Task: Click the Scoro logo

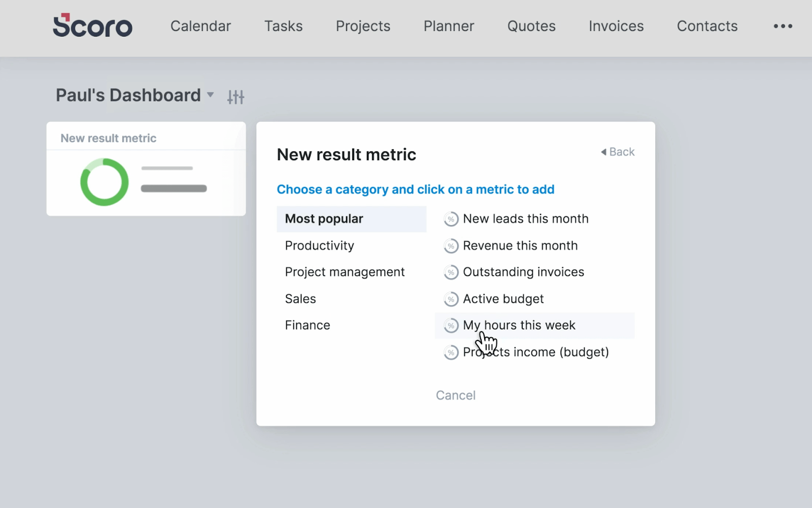Action: click(x=92, y=25)
